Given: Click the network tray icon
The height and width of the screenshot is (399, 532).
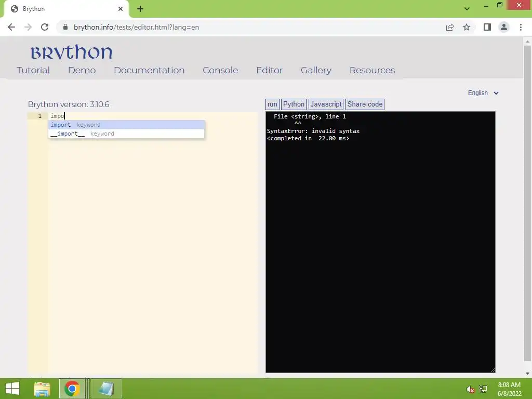Looking at the screenshot, I should (483, 389).
